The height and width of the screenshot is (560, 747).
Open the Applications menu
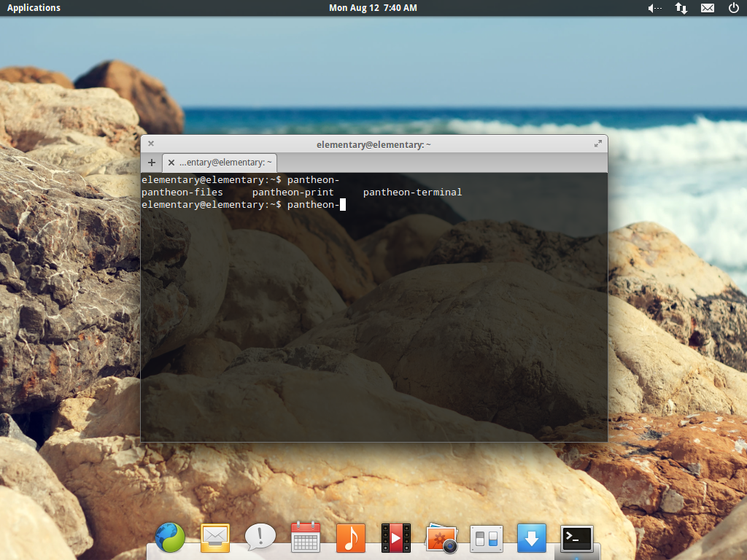(x=34, y=8)
